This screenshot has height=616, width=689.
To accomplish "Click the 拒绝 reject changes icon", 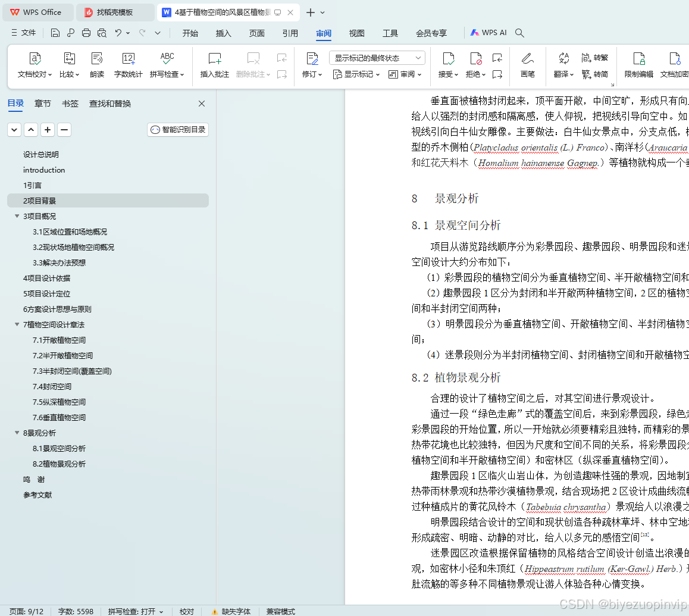I will (475, 58).
